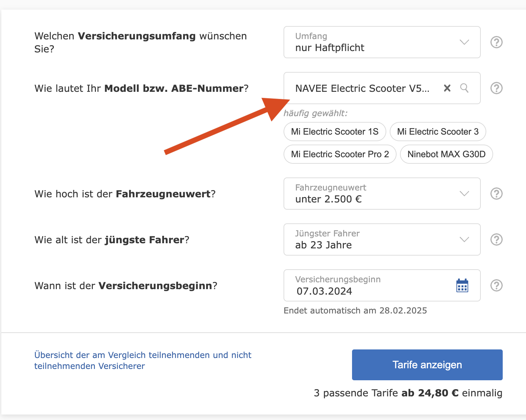Screen dimensions: 526x420
Task: Clear the NAVEE model entry with X
Action: click(x=447, y=88)
